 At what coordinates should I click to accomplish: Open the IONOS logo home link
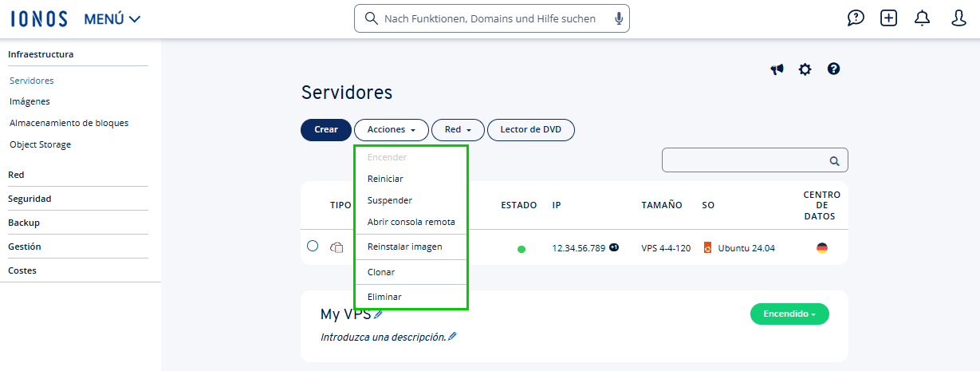pyautogui.click(x=39, y=19)
